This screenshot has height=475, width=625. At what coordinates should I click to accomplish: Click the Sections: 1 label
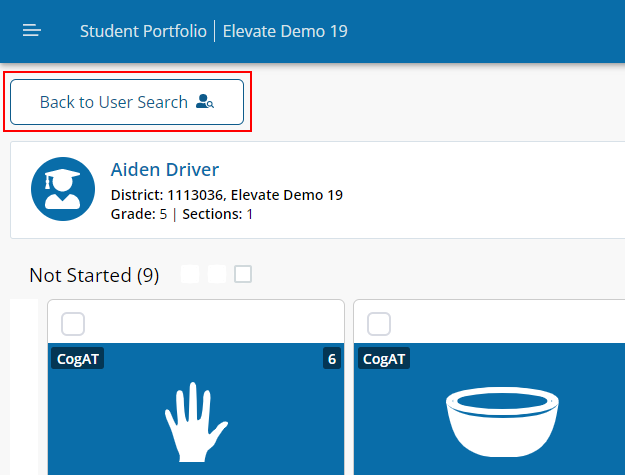[218, 214]
